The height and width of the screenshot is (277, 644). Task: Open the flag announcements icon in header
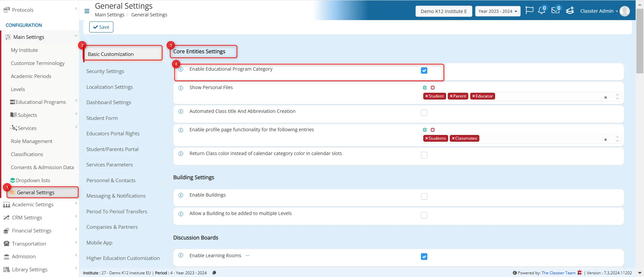pyautogui.click(x=529, y=10)
